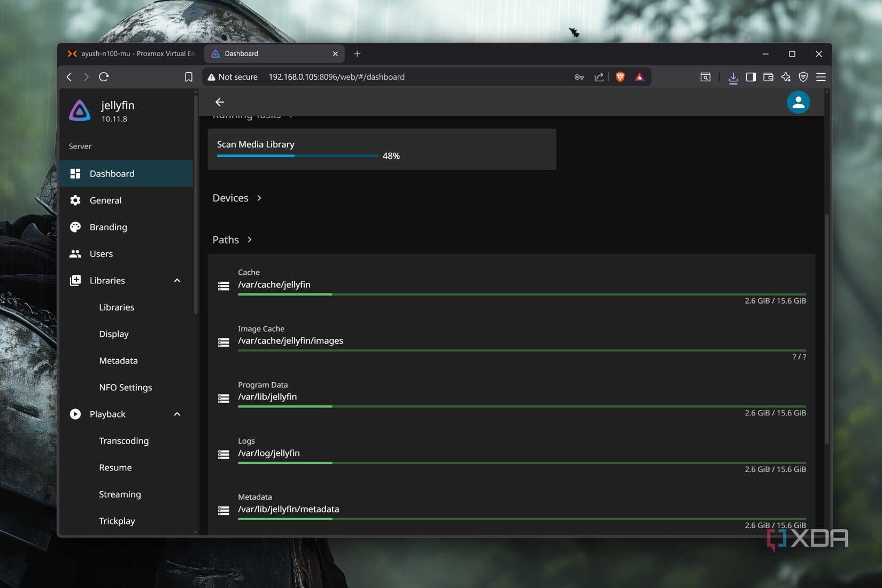The width and height of the screenshot is (882, 588).
Task: Open General settings in sidebar
Action: pos(126,200)
